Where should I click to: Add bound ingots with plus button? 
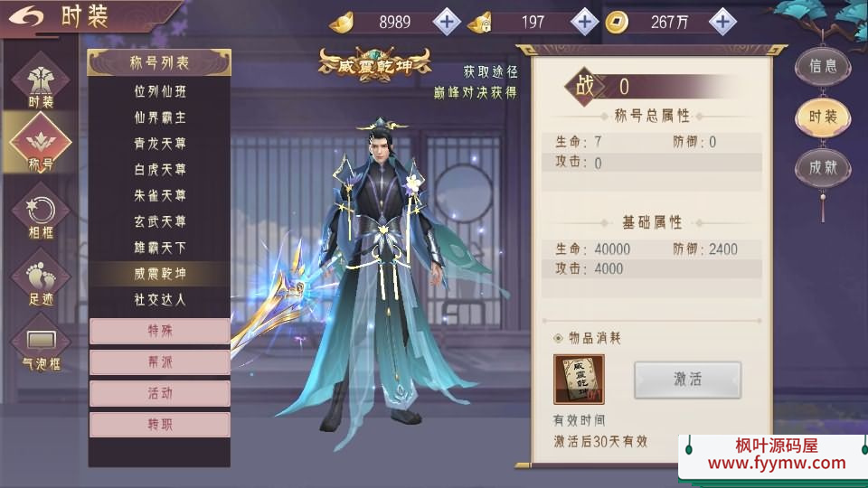pyautogui.click(x=584, y=22)
